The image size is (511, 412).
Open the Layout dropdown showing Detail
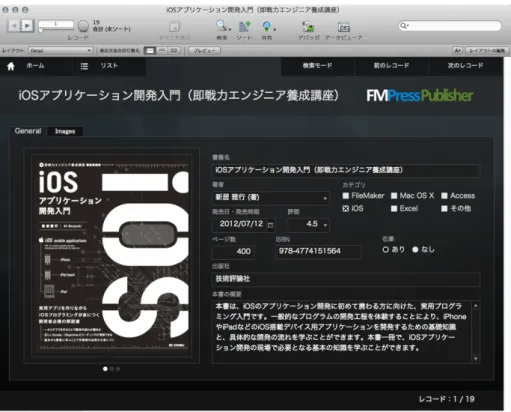[60, 51]
